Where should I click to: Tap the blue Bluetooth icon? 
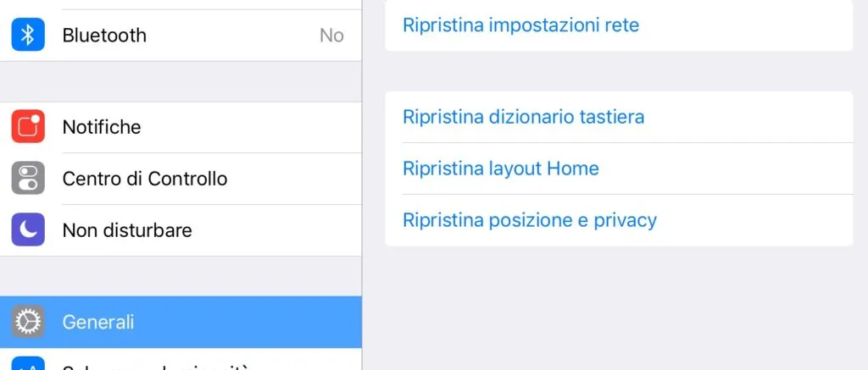pos(28,35)
